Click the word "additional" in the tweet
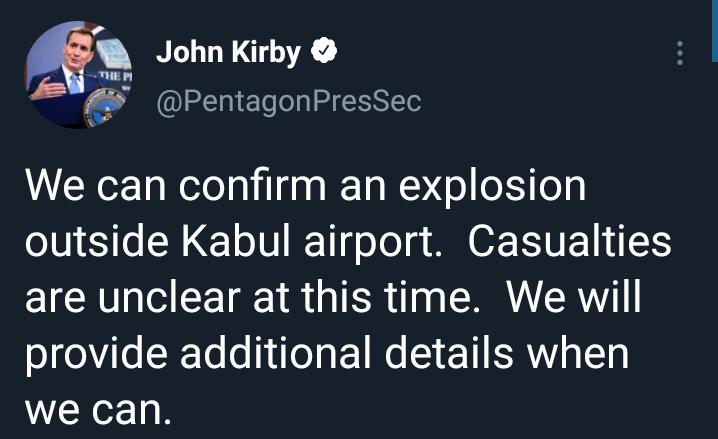This screenshot has width=718, height=439. point(257,355)
